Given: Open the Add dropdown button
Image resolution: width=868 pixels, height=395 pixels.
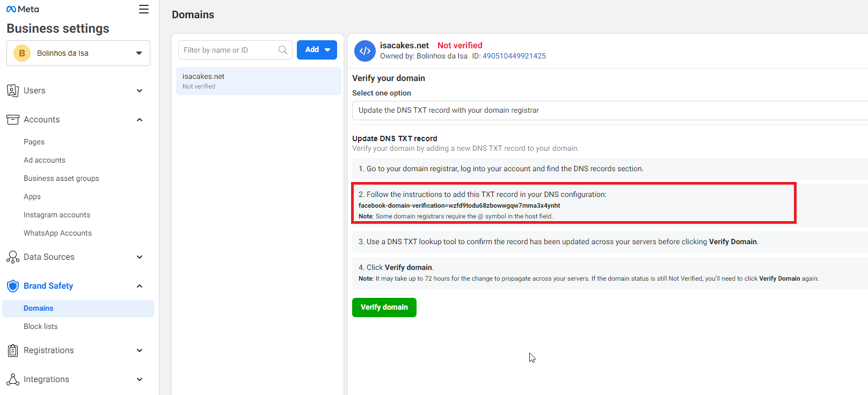Looking at the screenshot, I should click(x=317, y=50).
